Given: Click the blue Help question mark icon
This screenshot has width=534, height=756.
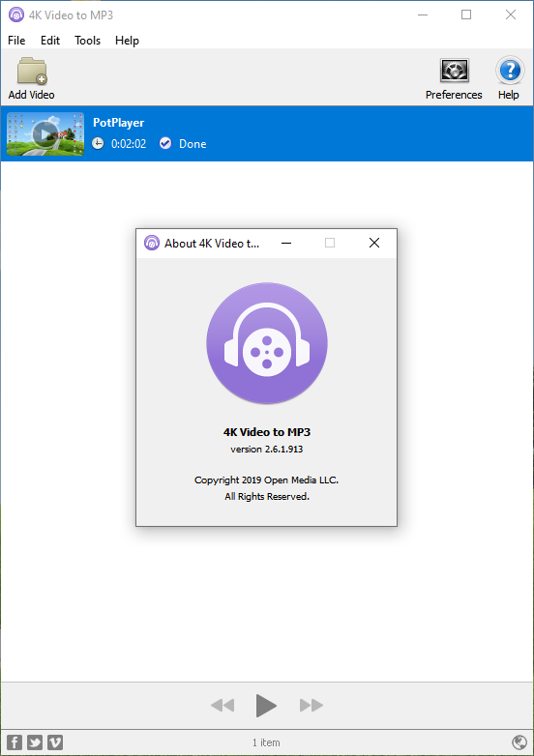Looking at the screenshot, I should click(510, 71).
